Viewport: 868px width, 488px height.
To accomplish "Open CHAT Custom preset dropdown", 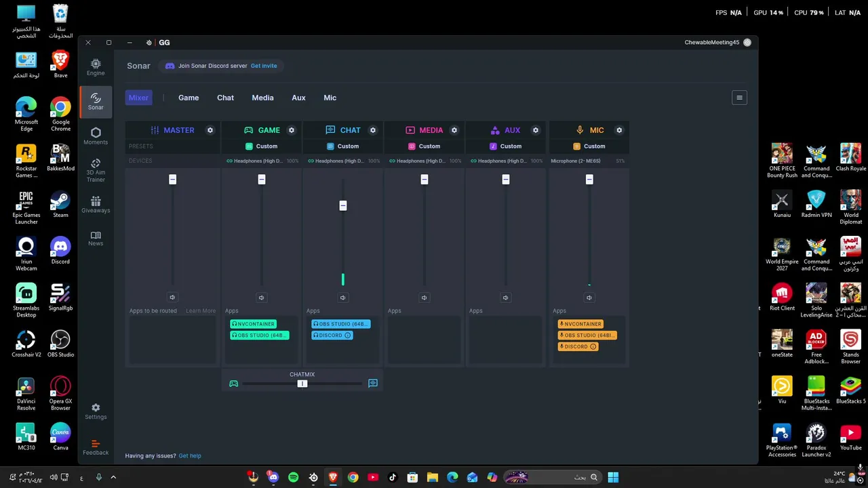I will (x=343, y=146).
